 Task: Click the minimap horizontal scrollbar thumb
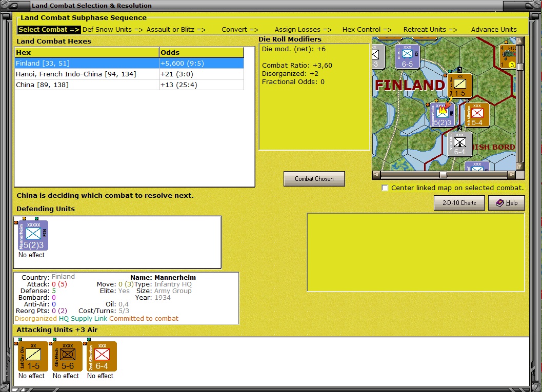pyautogui.click(x=443, y=175)
